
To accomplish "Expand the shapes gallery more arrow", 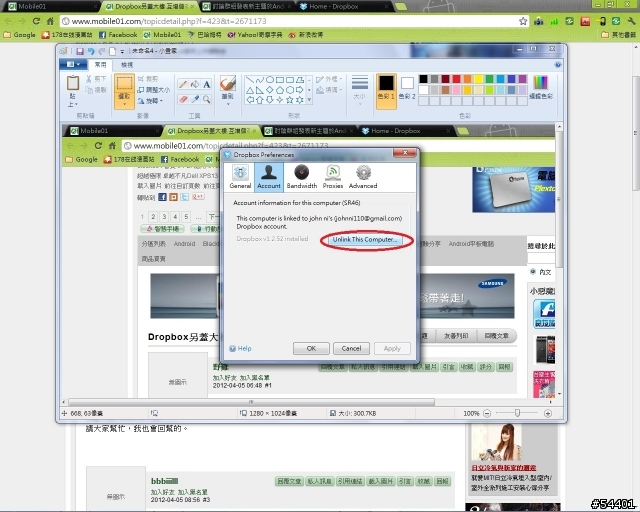I will click(309, 100).
